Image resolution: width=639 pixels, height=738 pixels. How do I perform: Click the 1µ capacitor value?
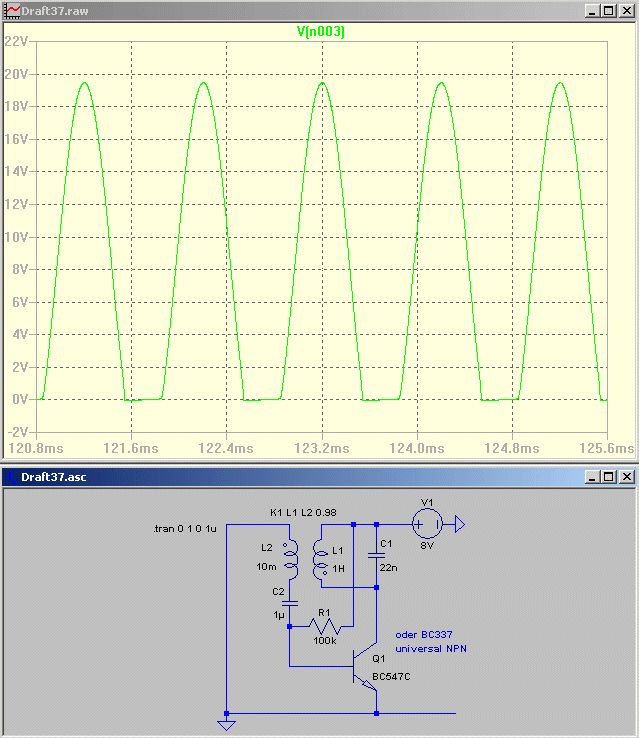click(279, 615)
